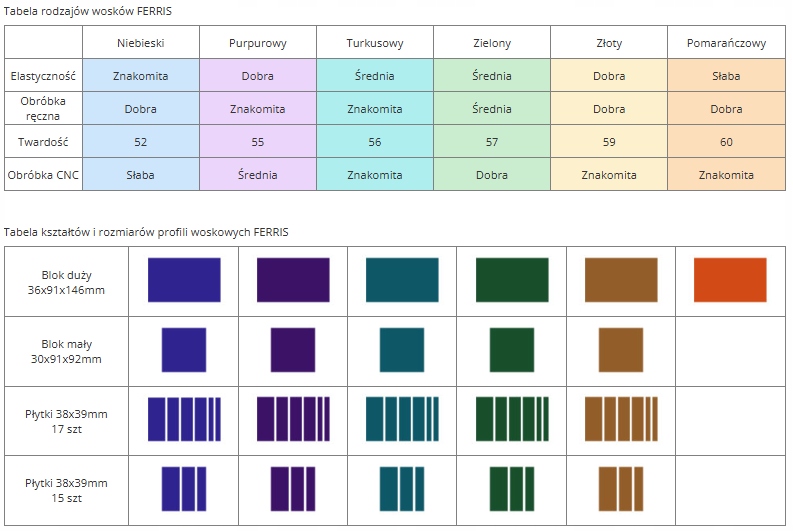793x531 pixels.
Task: Click the purple 17-piece plates image
Action: 293,420
